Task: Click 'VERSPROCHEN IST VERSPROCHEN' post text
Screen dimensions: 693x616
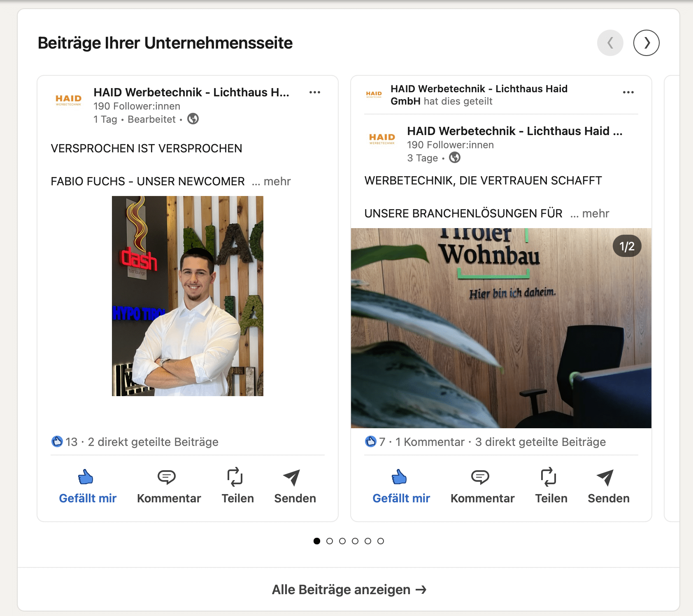Action: click(x=147, y=148)
